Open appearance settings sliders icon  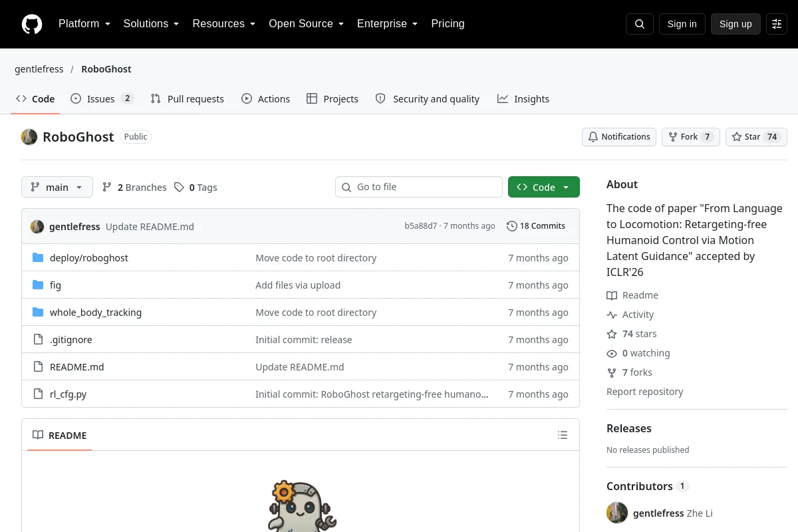coord(777,24)
